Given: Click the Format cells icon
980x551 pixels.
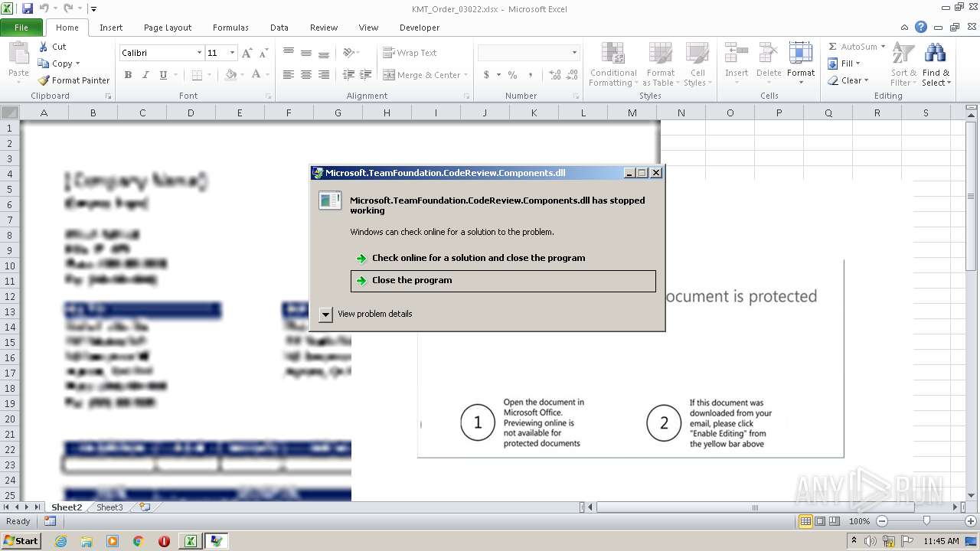Looking at the screenshot, I should (800, 54).
